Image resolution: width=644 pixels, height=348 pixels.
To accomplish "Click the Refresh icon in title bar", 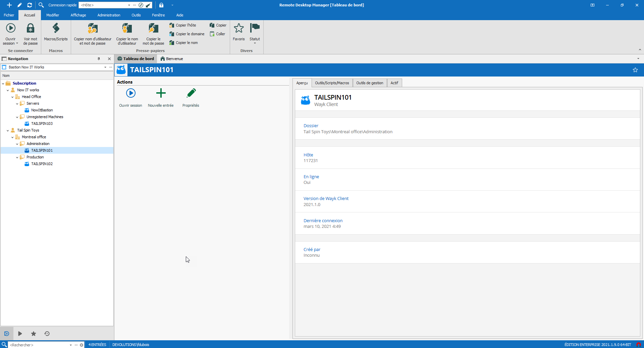I will [x=30, y=5].
